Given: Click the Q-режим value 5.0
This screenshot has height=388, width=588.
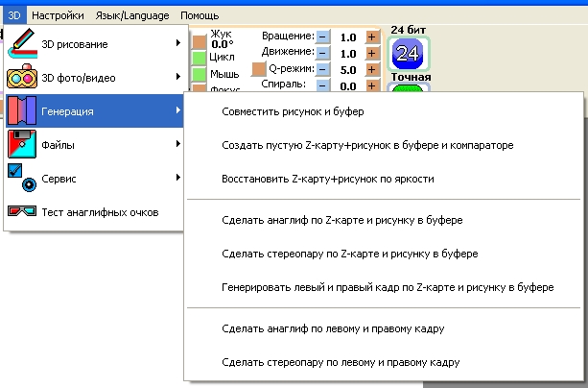Looking at the screenshot, I should (x=348, y=70).
